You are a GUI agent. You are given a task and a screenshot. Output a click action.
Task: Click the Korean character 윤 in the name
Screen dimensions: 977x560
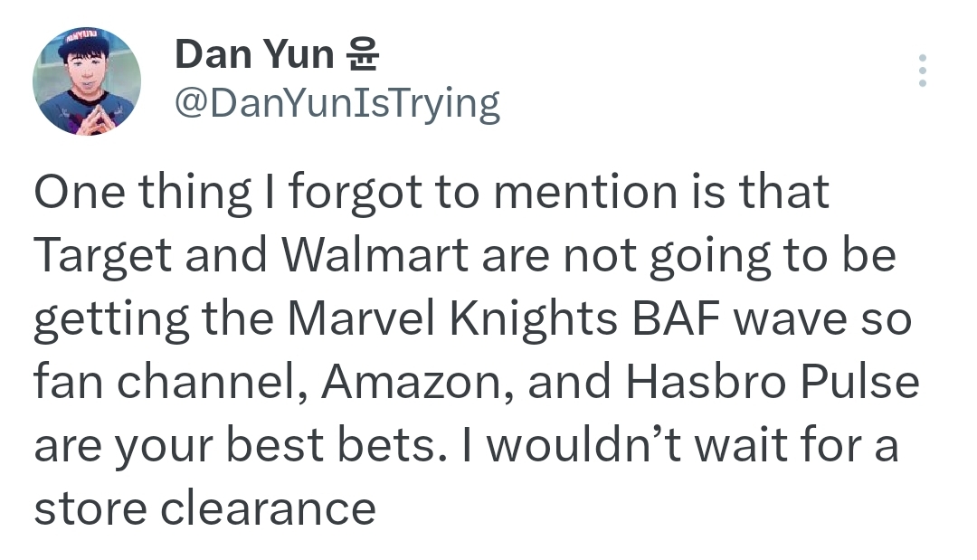coord(362,54)
